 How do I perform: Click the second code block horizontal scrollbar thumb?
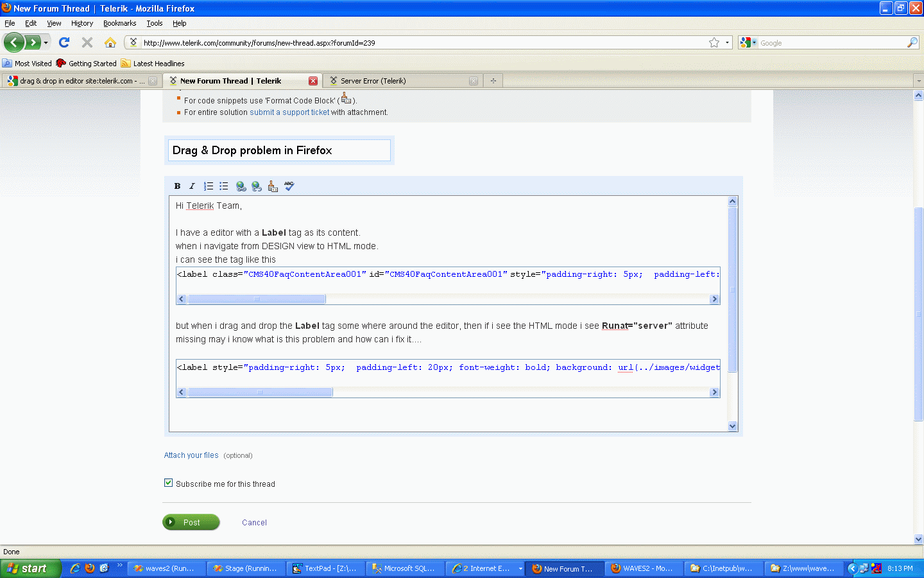[260, 392]
